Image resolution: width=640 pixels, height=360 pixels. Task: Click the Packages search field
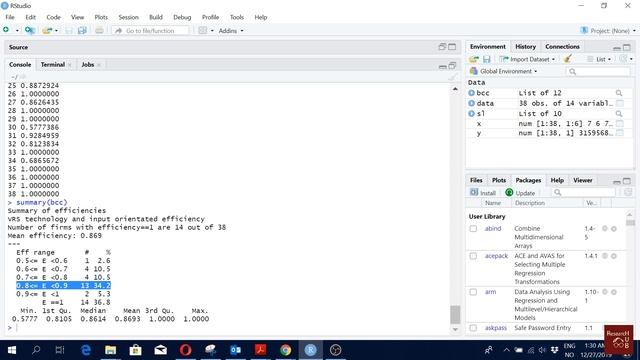tap(583, 192)
